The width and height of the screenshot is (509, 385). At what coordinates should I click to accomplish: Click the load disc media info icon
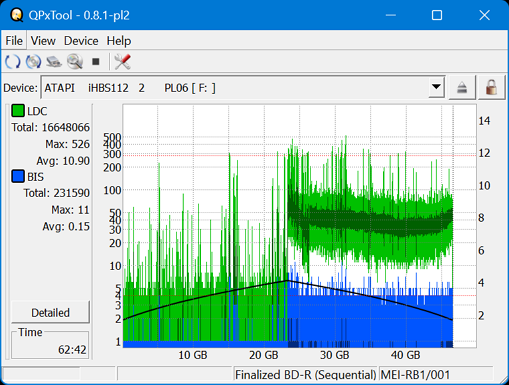(x=33, y=62)
